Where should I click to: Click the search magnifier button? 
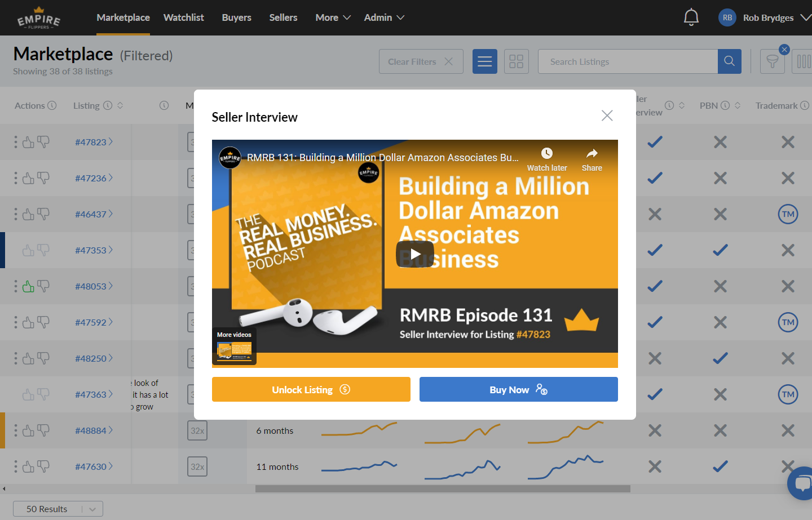point(730,61)
